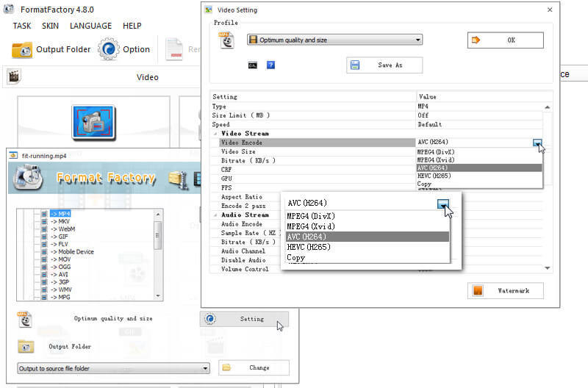Click the fit-running.mp4 window title icon
The height and width of the screenshot is (388, 588).
pyautogui.click(x=13, y=156)
